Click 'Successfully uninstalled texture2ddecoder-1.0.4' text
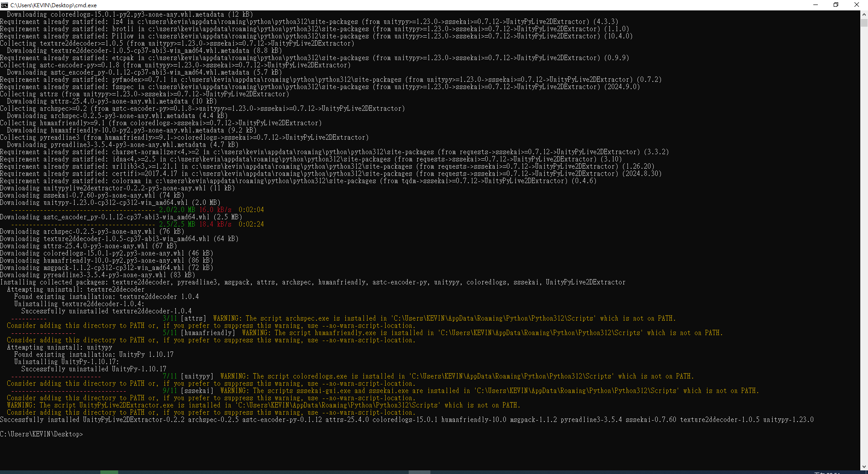Image resolution: width=868 pixels, height=474 pixels. [x=106, y=311]
